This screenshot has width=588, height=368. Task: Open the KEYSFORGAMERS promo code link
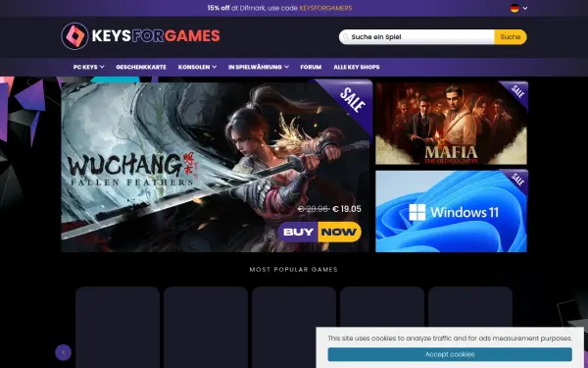[x=325, y=8]
